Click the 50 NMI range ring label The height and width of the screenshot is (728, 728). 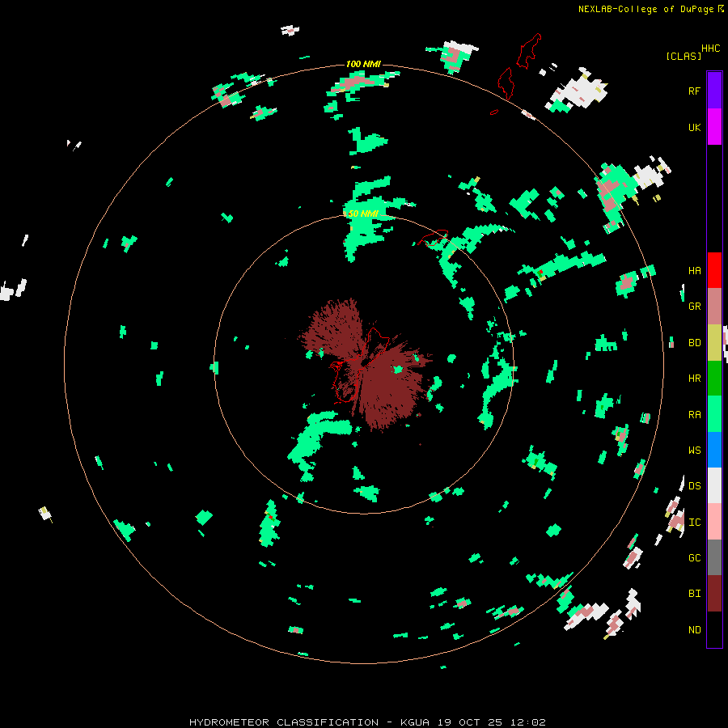(x=363, y=214)
